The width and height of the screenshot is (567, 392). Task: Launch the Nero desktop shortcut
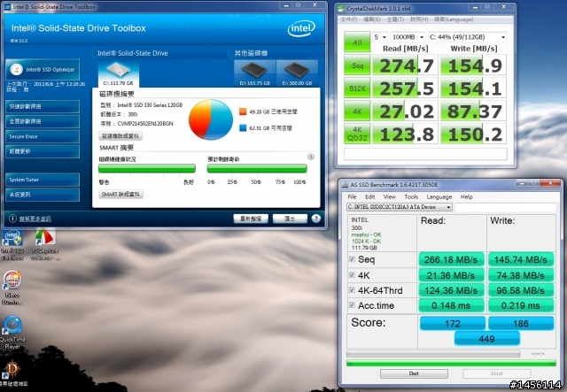12,288
